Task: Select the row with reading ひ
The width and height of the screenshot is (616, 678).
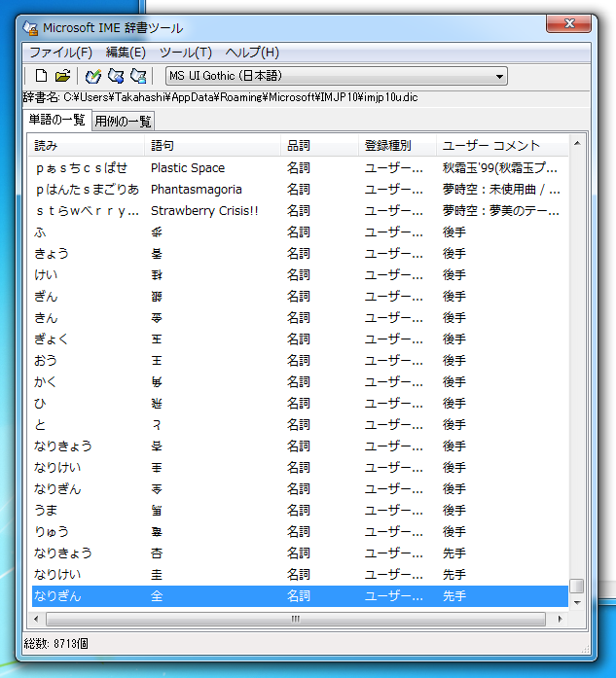Action: [300, 404]
